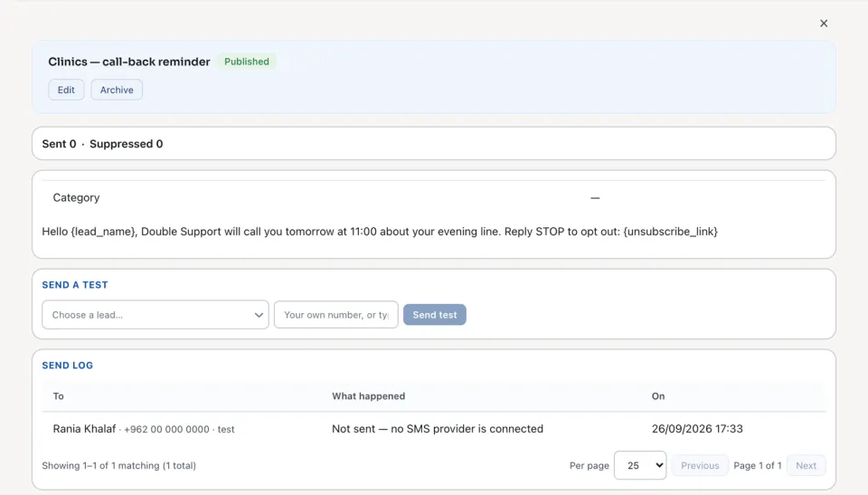This screenshot has width=868, height=495.
Task: Click the Not sent — no SMS provider message
Action: 438,429
